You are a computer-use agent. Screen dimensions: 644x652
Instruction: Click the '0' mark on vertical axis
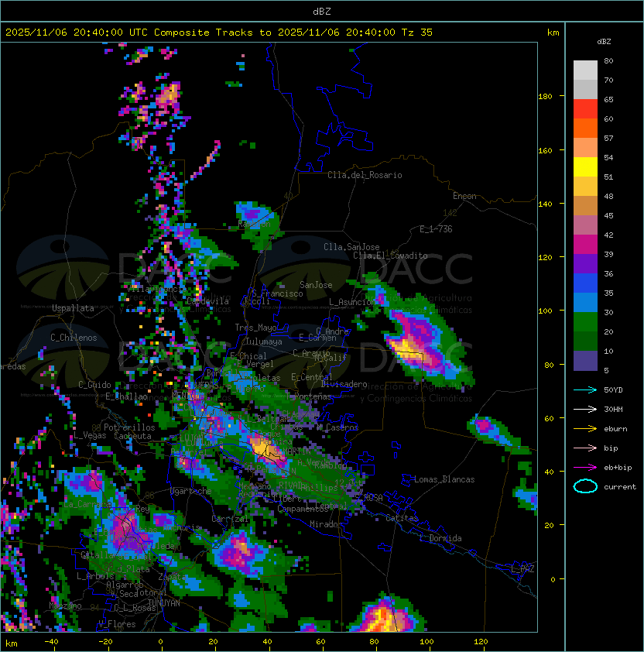[x=553, y=580]
